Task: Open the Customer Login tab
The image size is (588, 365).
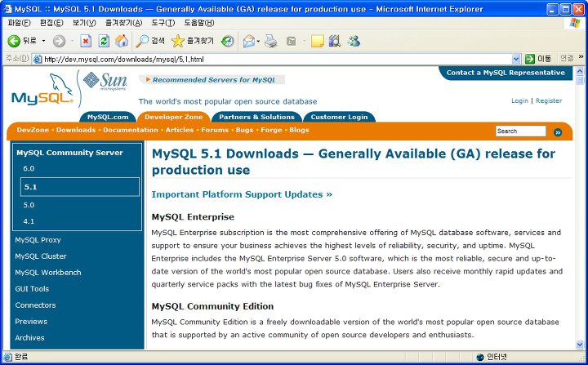Action: tap(339, 117)
